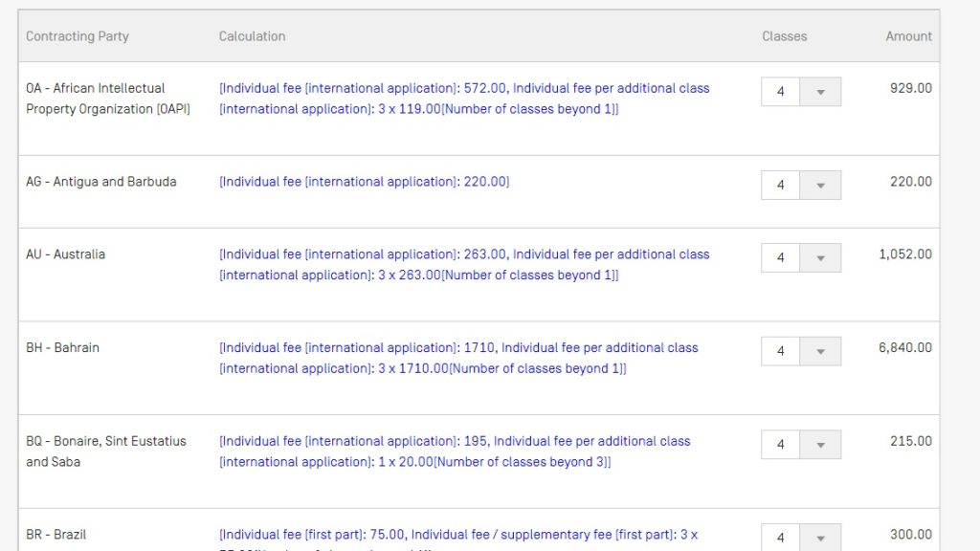Viewport: 980px width, 551px height.
Task: Open the Bonaire fee calculation link
Action: [x=455, y=452]
